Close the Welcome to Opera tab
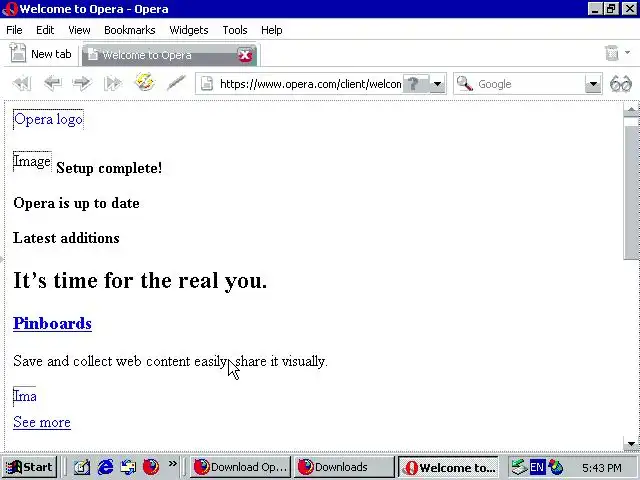The width and height of the screenshot is (640, 480). 245,55
